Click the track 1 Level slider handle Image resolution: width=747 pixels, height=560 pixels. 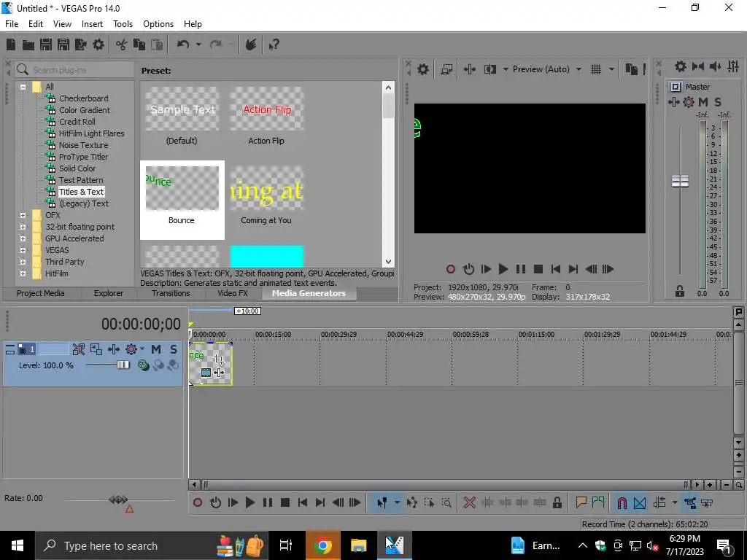click(x=123, y=365)
